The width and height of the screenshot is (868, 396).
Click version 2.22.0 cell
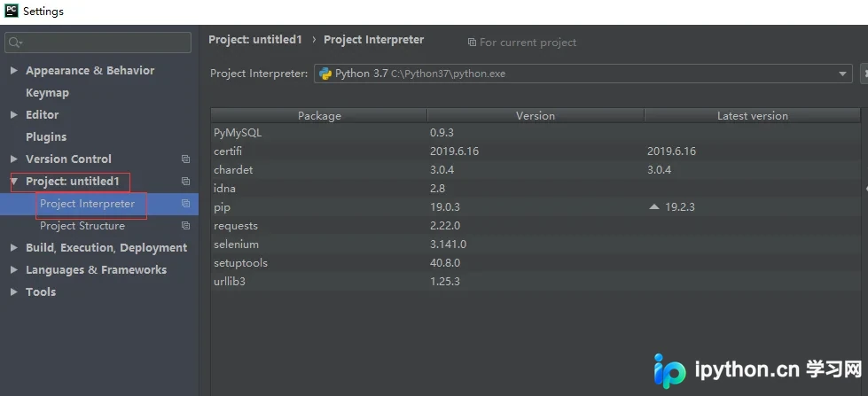(445, 226)
